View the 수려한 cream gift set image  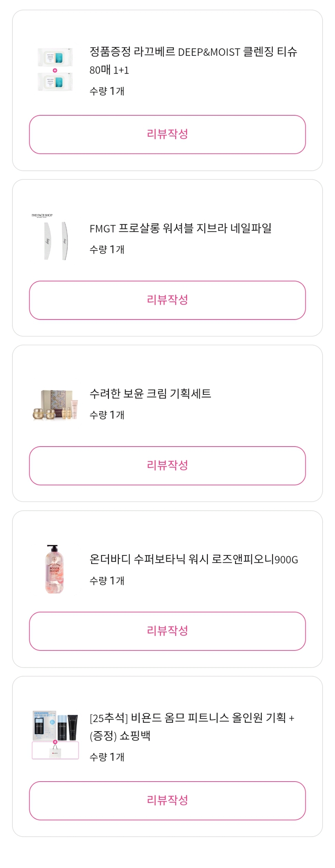click(x=55, y=405)
